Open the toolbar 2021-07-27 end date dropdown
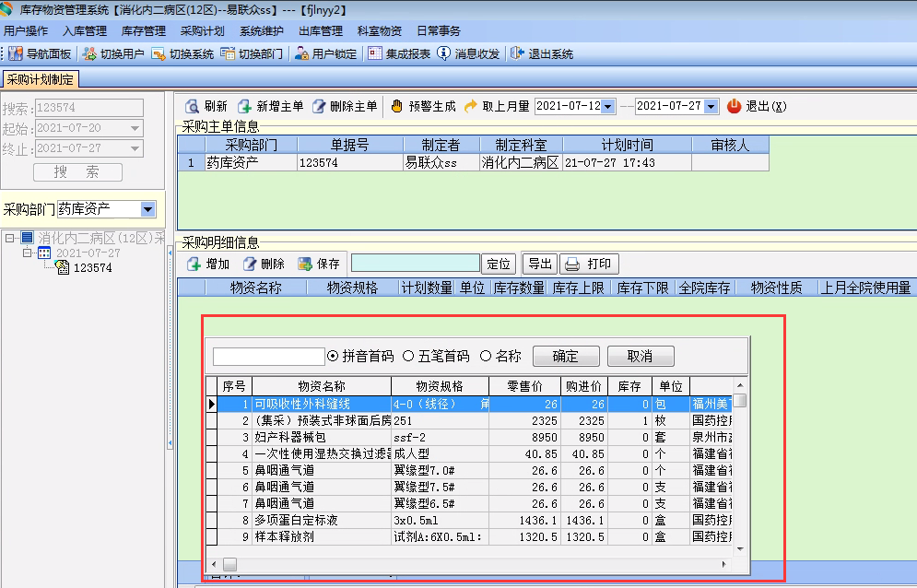 [711, 107]
